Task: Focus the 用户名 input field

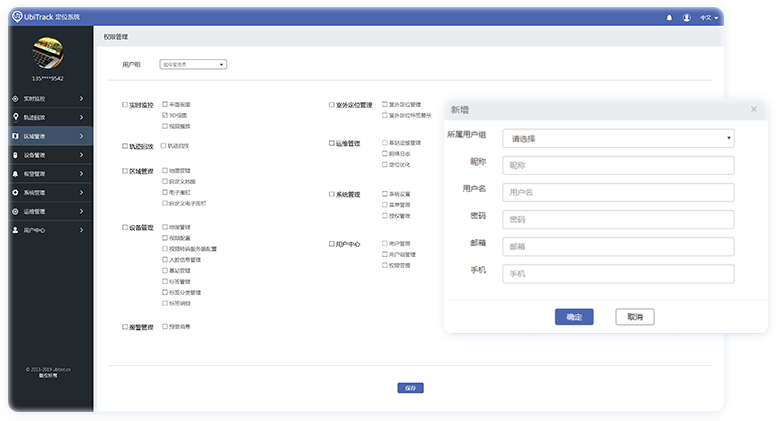Action: click(x=618, y=192)
